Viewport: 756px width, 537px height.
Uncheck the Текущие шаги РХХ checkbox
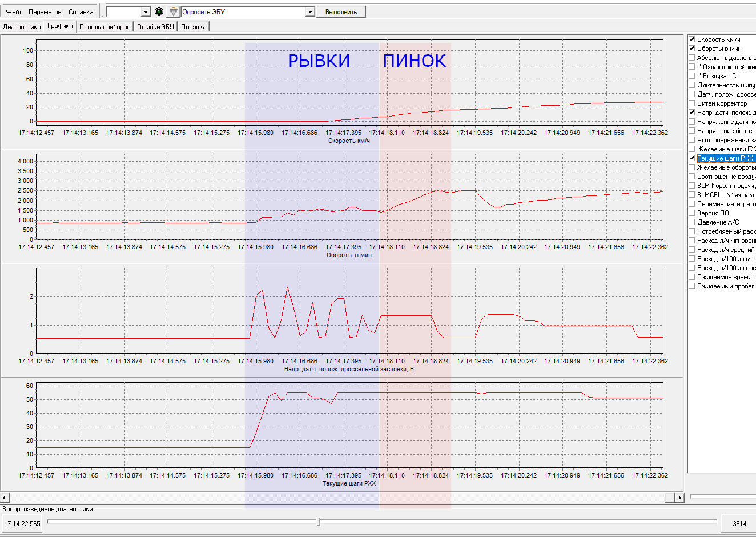coord(691,158)
